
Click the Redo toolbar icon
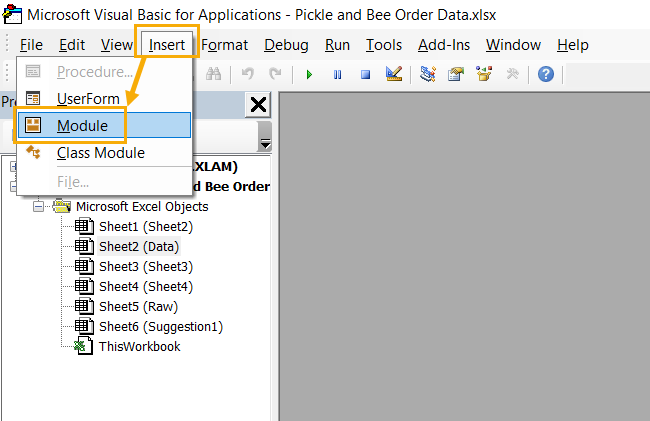pos(275,74)
